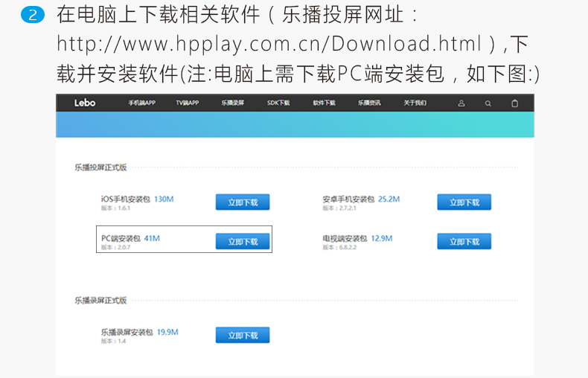Click the search magnifier icon
The image size is (588, 378).
click(x=488, y=103)
